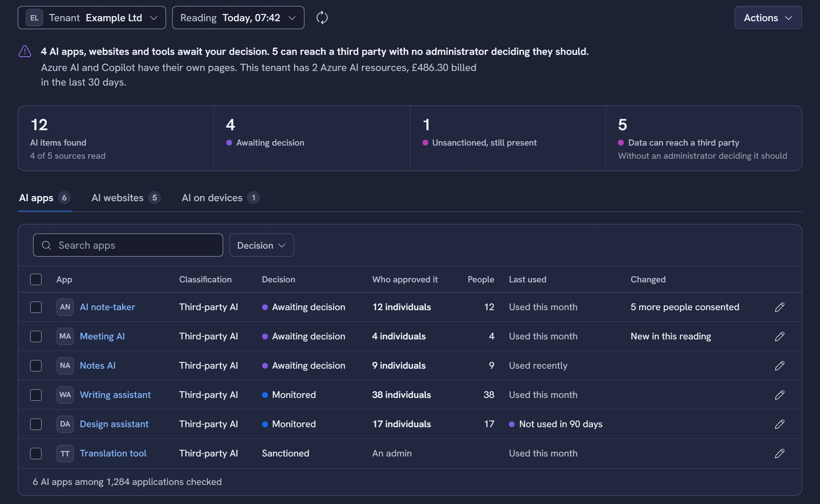Edit the Design assistant row with its pencil icon
Screen dimensions: 820x504
tap(780, 424)
